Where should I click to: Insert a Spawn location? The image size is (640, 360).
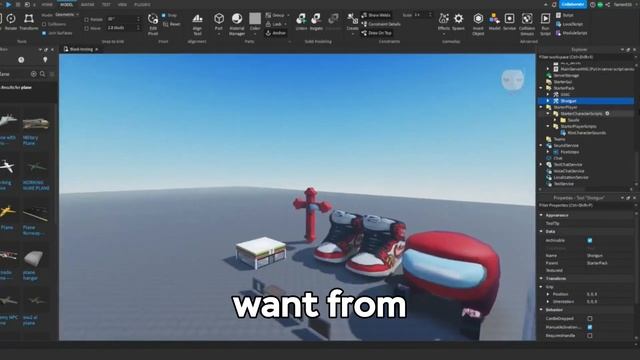click(458, 22)
